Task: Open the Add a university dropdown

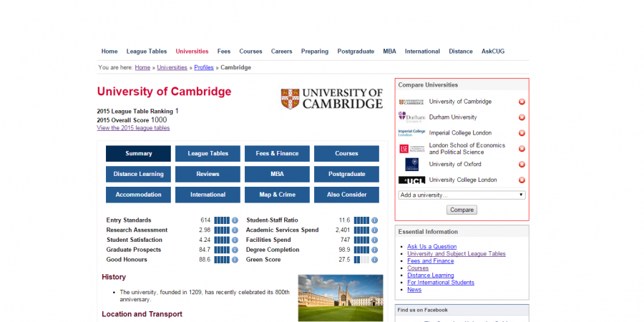Action: click(x=462, y=195)
